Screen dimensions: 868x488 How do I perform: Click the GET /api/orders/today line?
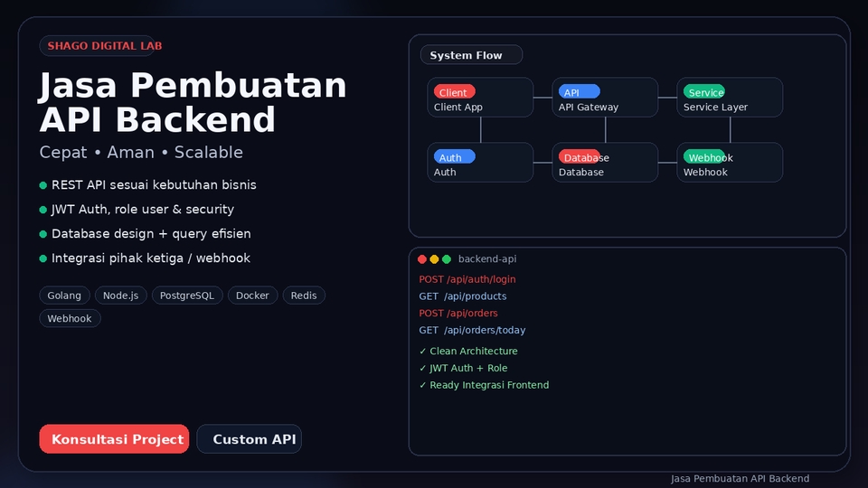tap(472, 330)
